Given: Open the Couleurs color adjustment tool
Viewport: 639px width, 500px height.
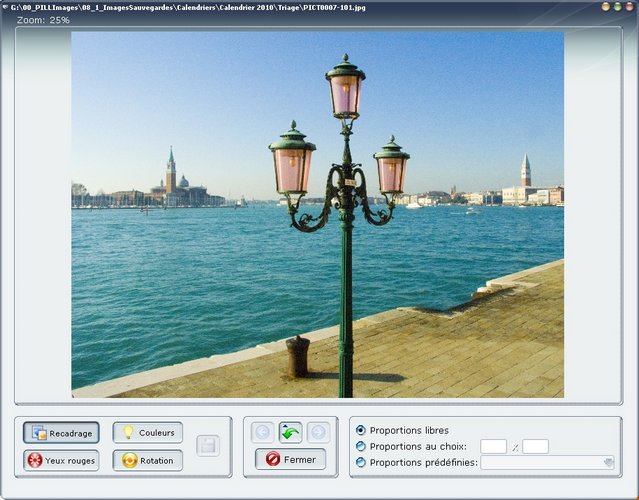Looking at the screenshot, I should coord(147,433).
